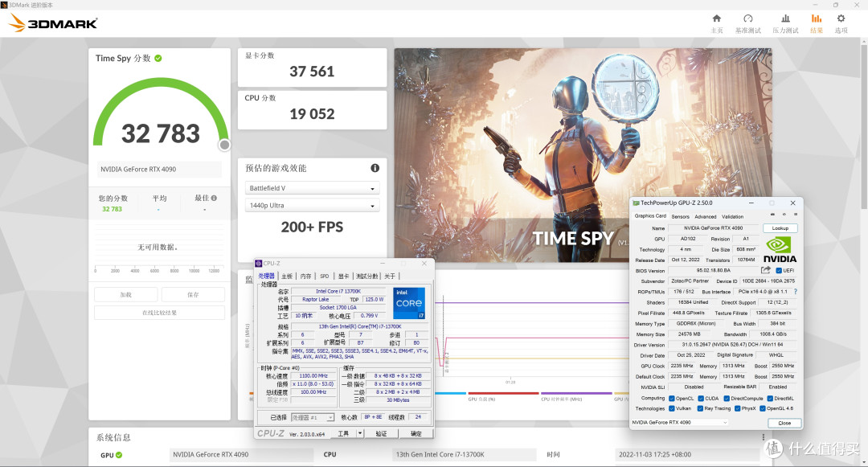
Task: Click CPU-Z 工具 tools button
Action: click(x=343, y=434)
